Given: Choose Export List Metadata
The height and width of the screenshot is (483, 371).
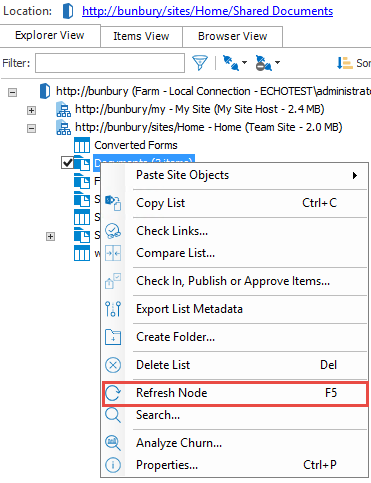Looking at the screenshot, I should (234, 309).
